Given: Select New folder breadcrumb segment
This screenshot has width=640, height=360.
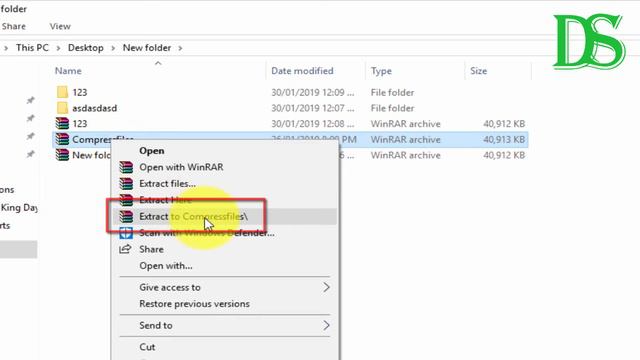Looking at the screenshot, I should 147,48.
